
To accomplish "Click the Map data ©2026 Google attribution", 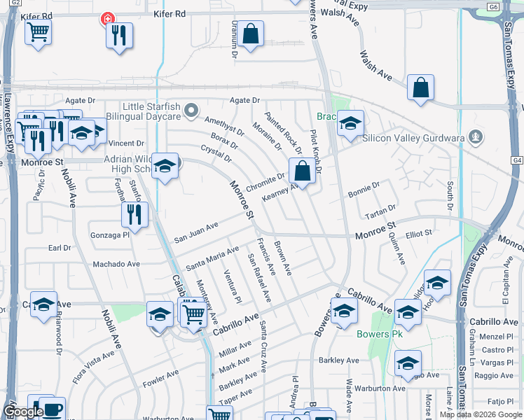I will coord(481,414).
